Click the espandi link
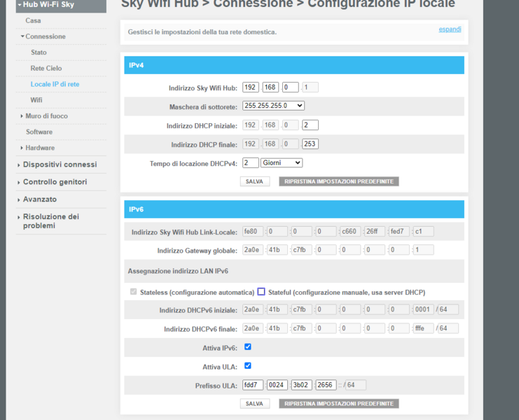The height and width of the screenshot is (420, 519). click(x=450, y=29)
